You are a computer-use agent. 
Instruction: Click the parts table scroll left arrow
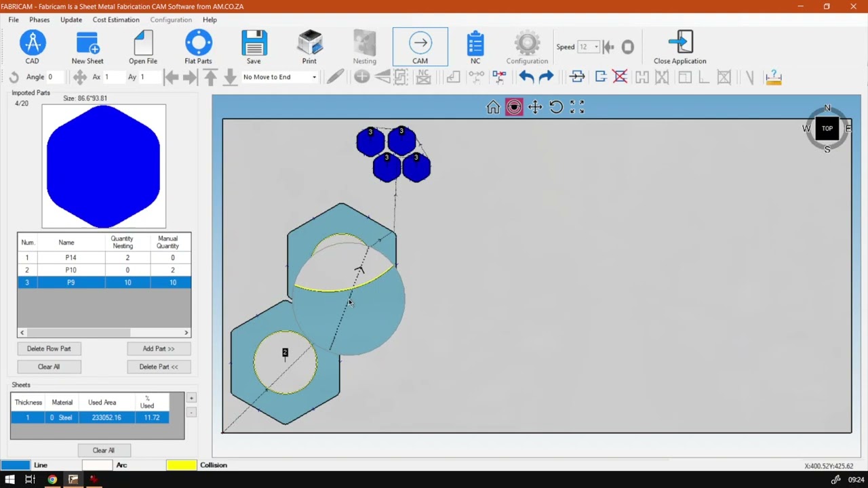coord(22,333)
